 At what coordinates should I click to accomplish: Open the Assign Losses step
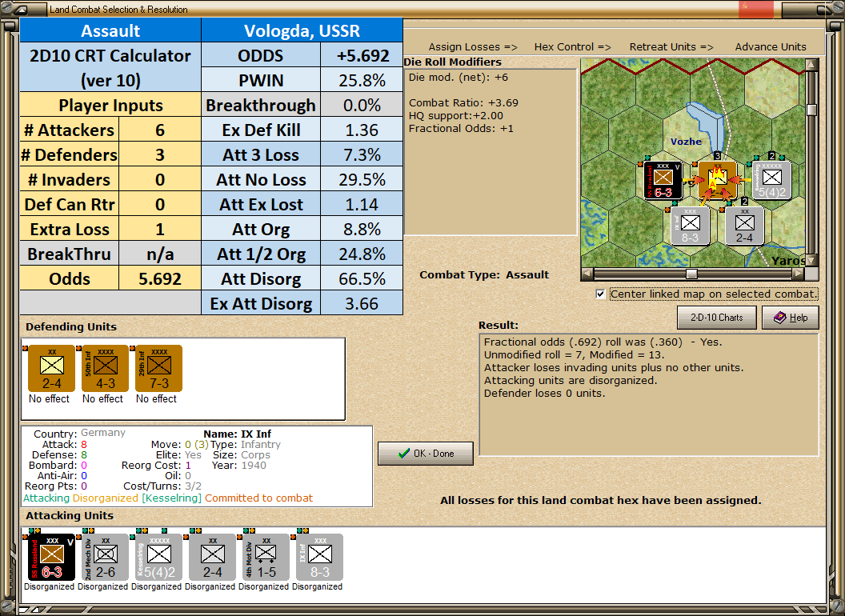(x=473, y=47)
